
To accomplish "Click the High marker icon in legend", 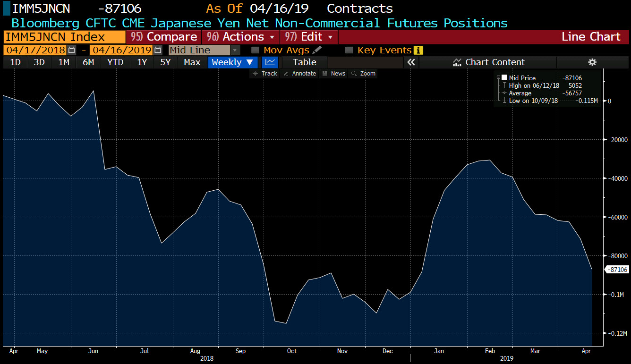I will (x=504, y=85).
